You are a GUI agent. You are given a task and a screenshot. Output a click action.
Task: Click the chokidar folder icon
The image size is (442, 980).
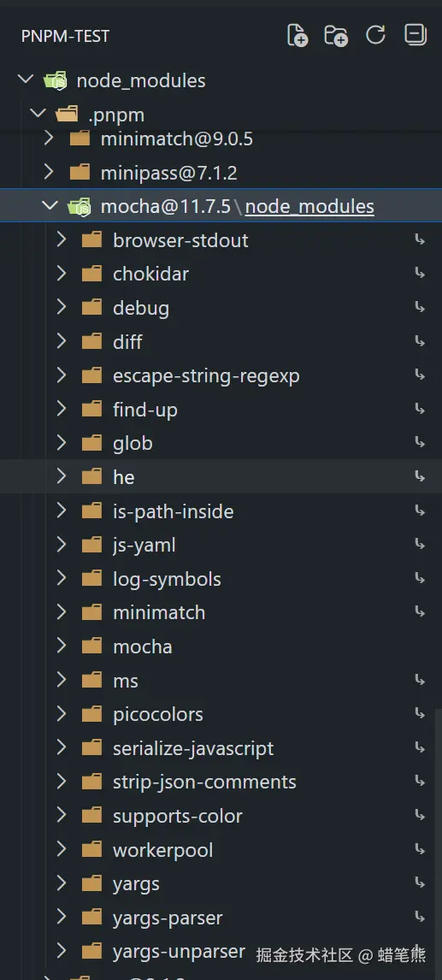[91, 274]
